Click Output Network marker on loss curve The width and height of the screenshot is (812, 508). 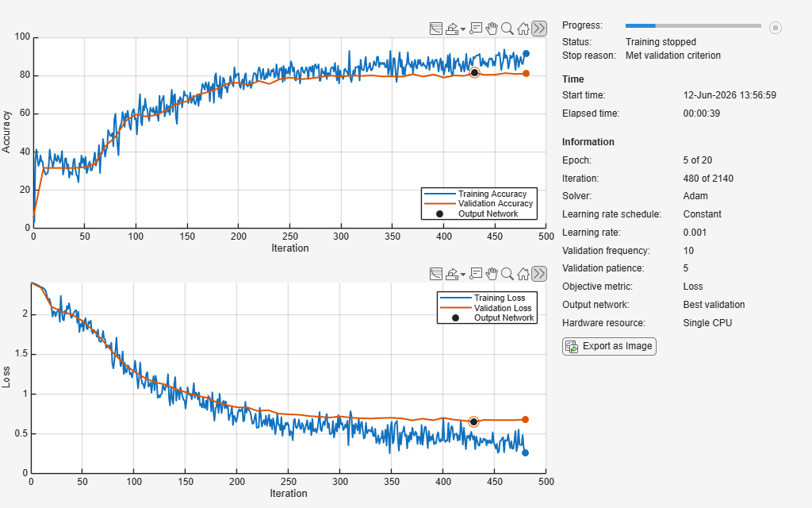pyautogui.click(x=473, y=422)
